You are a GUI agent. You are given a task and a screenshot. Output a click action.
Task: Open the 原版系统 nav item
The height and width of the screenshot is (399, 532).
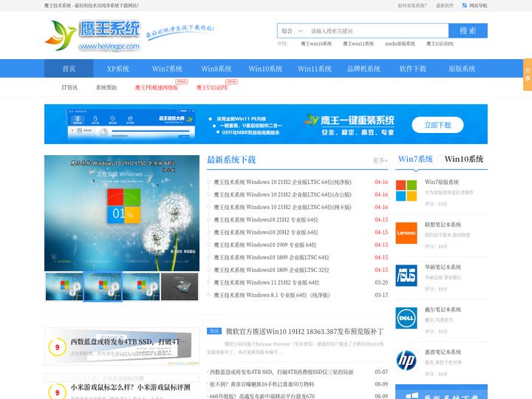pos(462,69)
